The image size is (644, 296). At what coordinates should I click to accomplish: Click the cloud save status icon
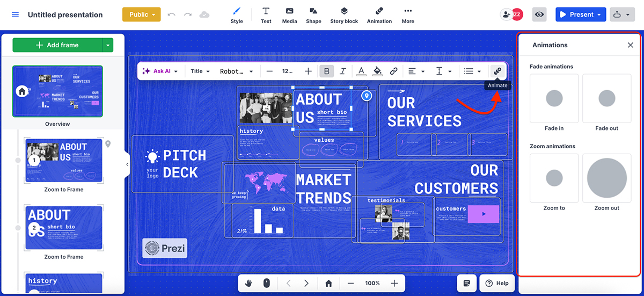coord(204,15)
